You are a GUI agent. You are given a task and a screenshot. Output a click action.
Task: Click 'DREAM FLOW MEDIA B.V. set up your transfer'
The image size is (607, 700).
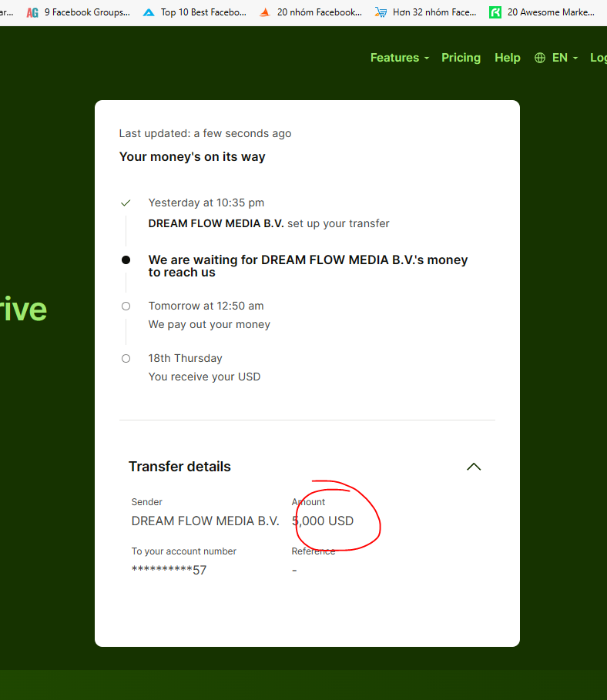(x=268, y=223)
